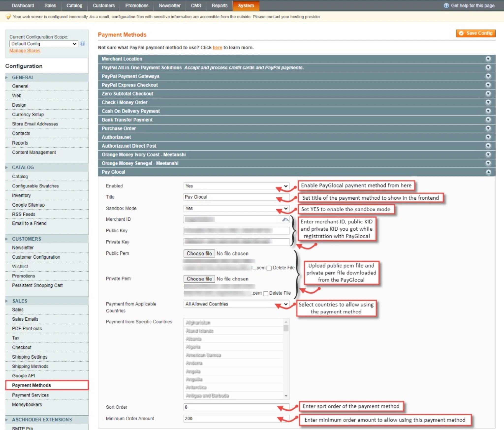Open the Sales top menu
The height and width of the screenshot is (430, 504).
click(50, 5)
